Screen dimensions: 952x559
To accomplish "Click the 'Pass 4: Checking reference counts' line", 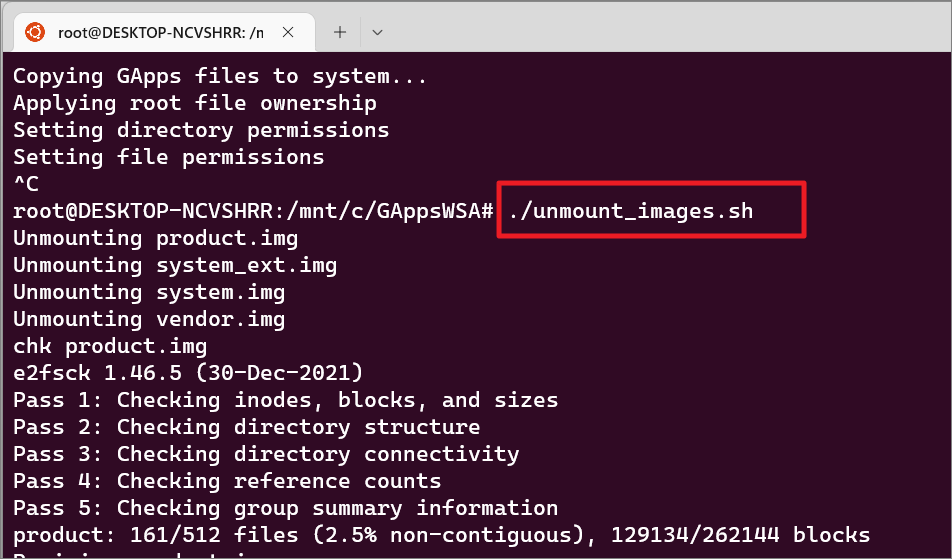I will 227,481.
